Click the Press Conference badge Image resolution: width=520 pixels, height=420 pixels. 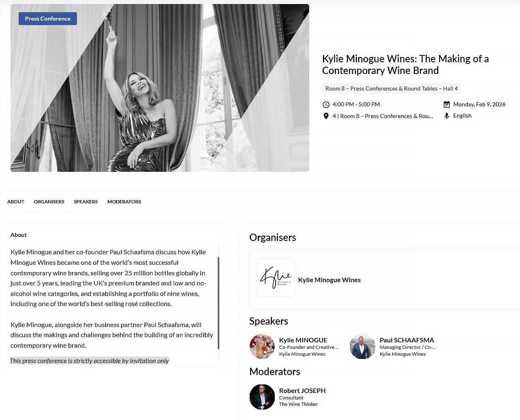click(48, 19)
